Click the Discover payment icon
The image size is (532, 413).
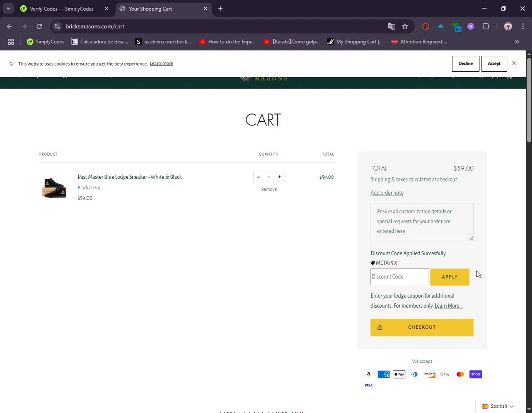(430, 374)
